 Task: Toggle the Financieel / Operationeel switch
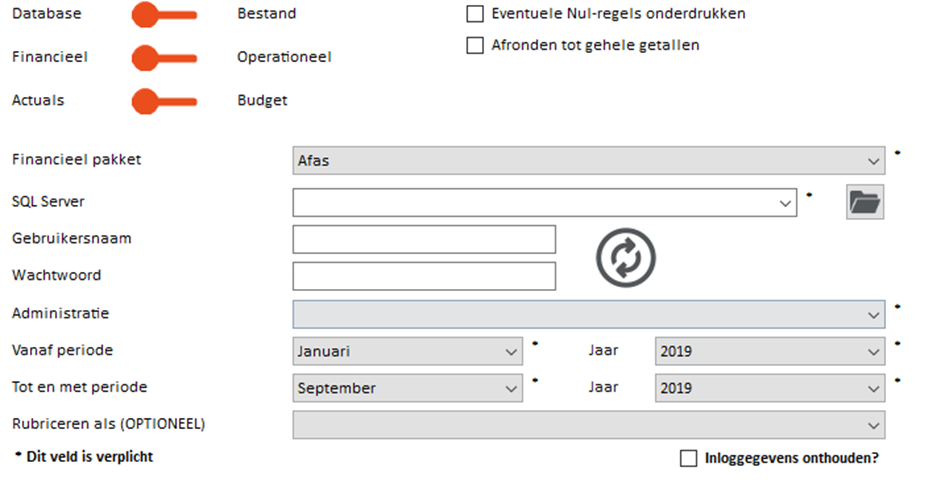coord(165,58)
